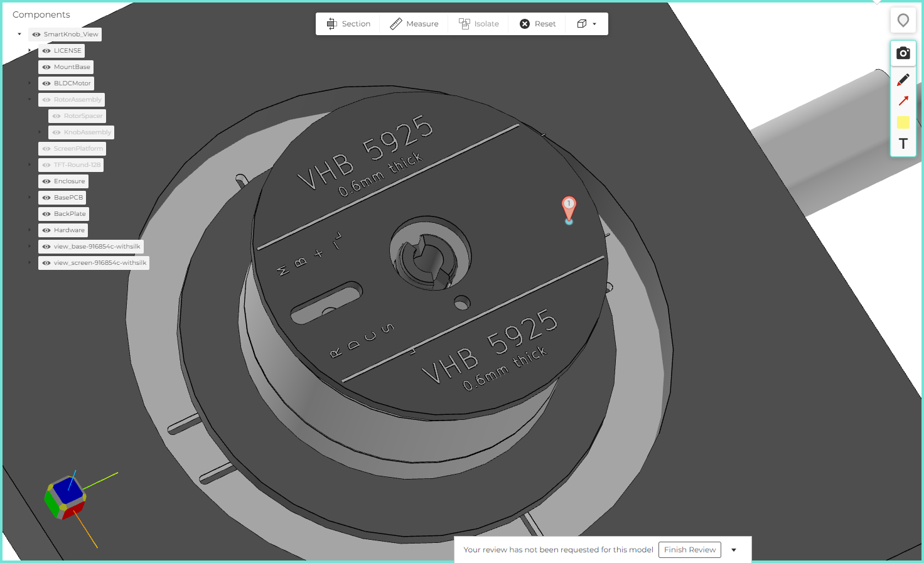924x563 pixels.
Task: Reset the model view
Action: (538, 24)
